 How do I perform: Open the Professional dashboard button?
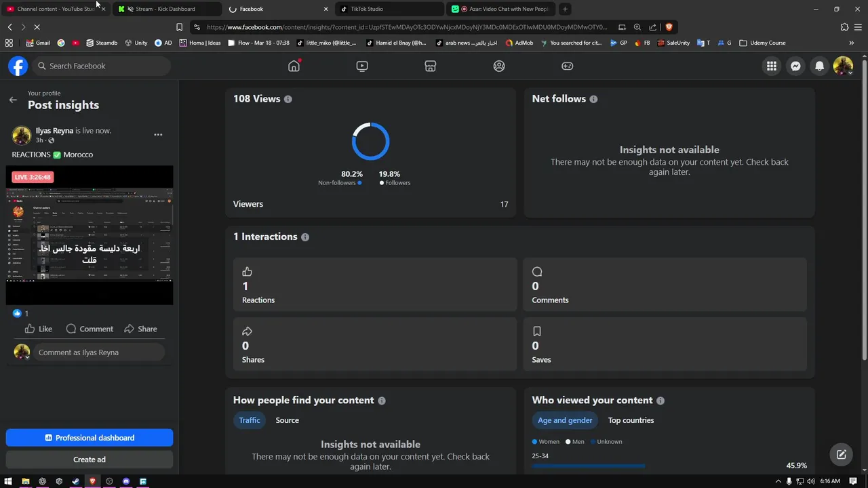pyautogui.click(x=90, y=438)
